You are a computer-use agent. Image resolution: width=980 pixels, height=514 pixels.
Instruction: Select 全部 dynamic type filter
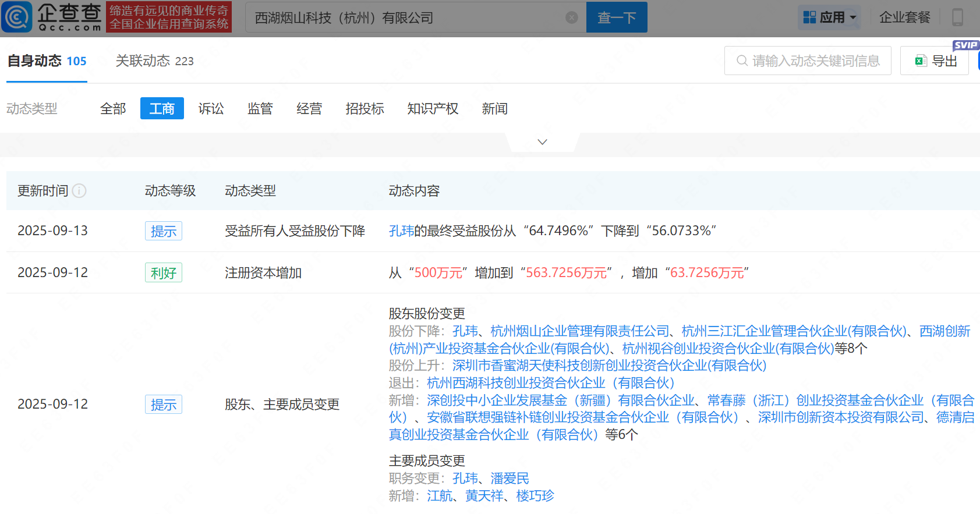[113, 109]
